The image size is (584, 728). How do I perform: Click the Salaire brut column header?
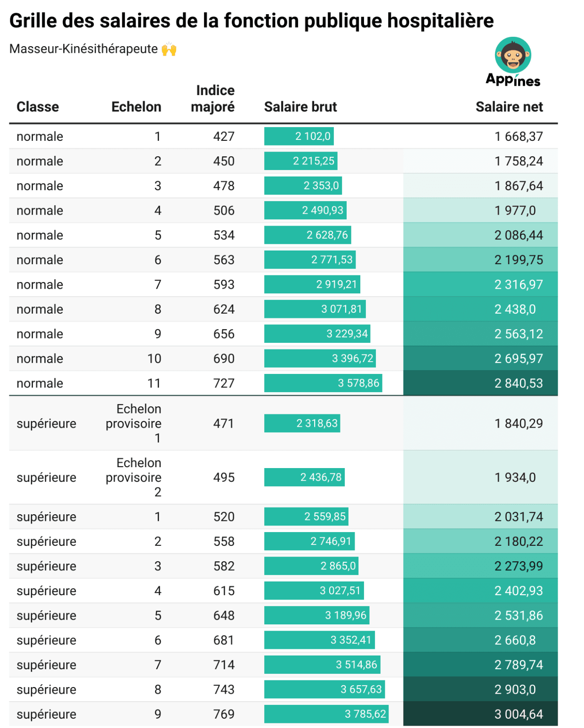tap(300, 107)
